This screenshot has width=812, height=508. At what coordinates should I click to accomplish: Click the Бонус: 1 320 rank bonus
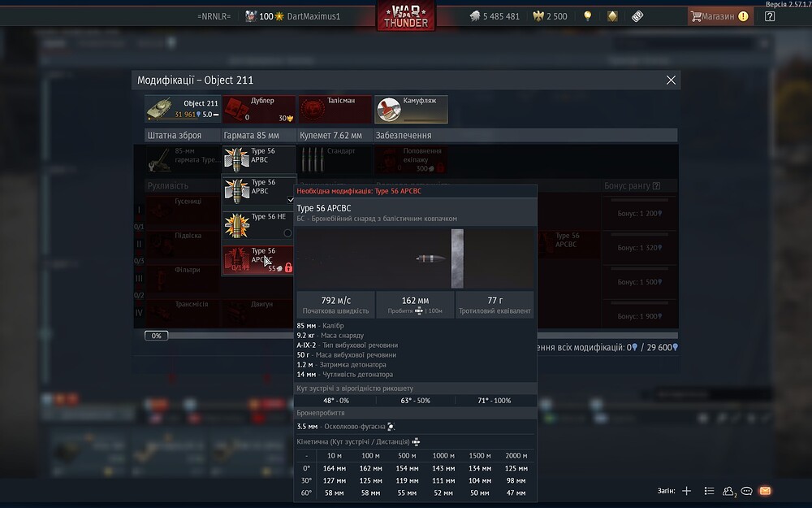[640, 247]
